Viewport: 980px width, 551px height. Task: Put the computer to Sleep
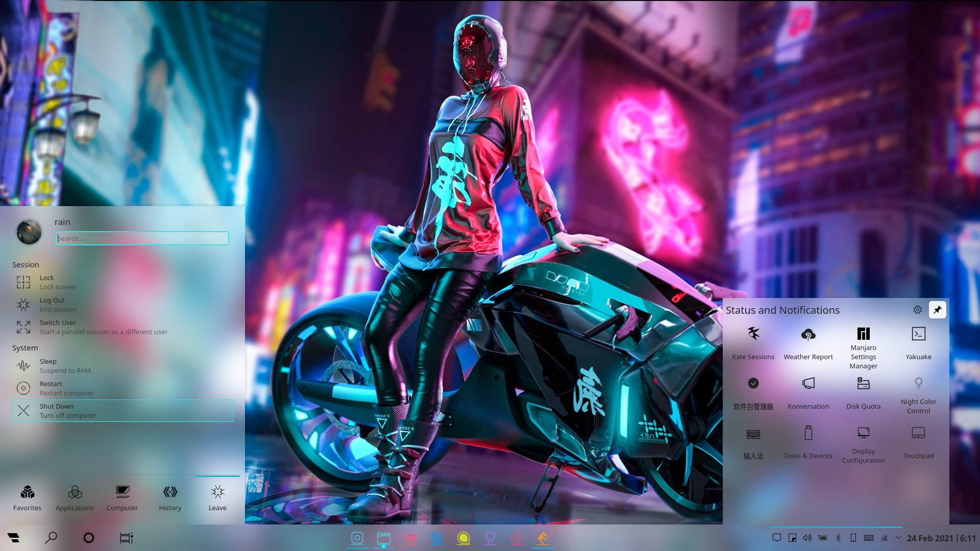point(122,366)
